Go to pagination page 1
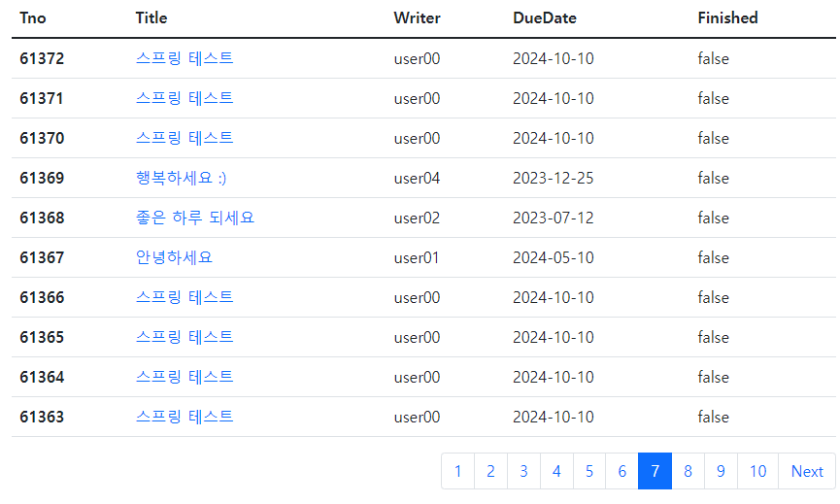The image size is (840, 504). (457, 471)
